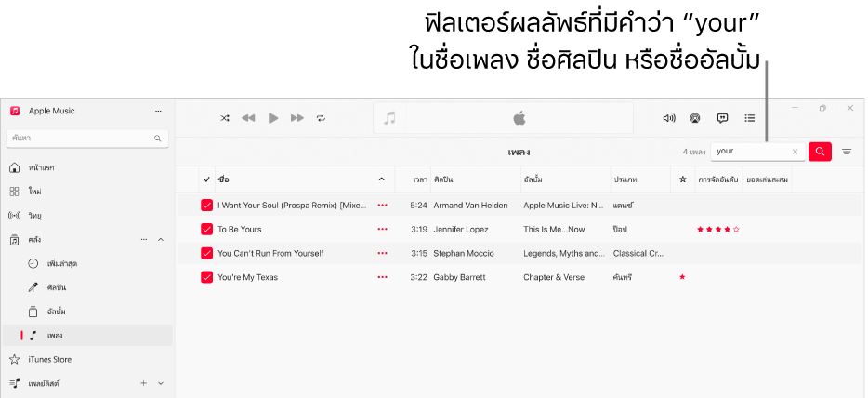
Task: Sort by การจัดอันดับ (Rating) column
Action: 718,179
